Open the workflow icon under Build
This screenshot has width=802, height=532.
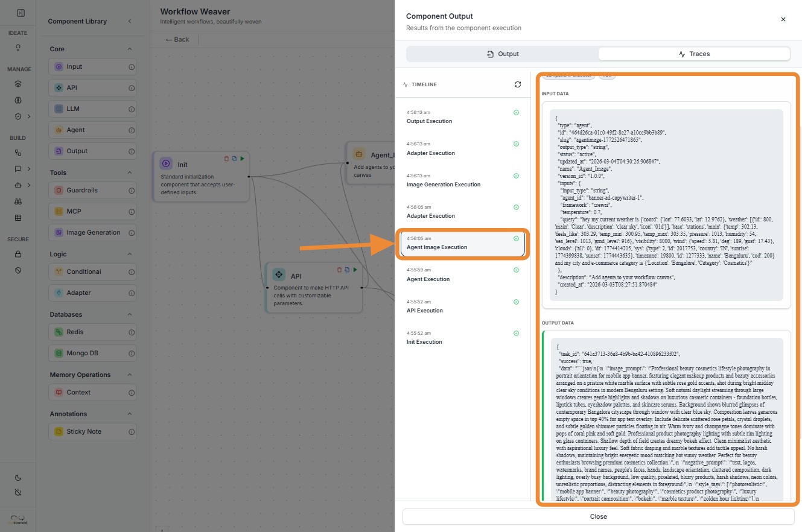coord(18,153)
